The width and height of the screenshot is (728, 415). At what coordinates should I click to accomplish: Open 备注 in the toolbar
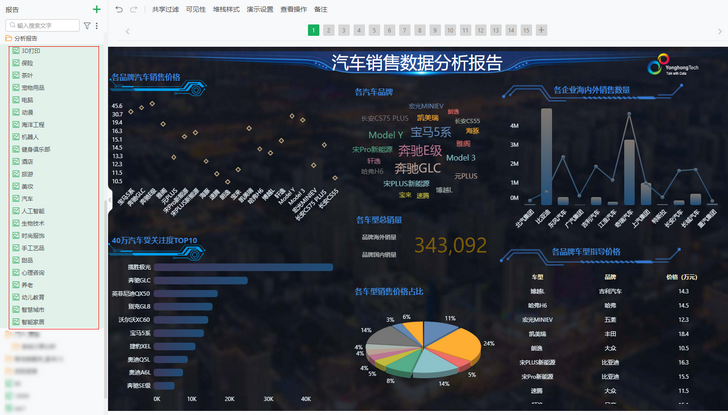[320, 9]
